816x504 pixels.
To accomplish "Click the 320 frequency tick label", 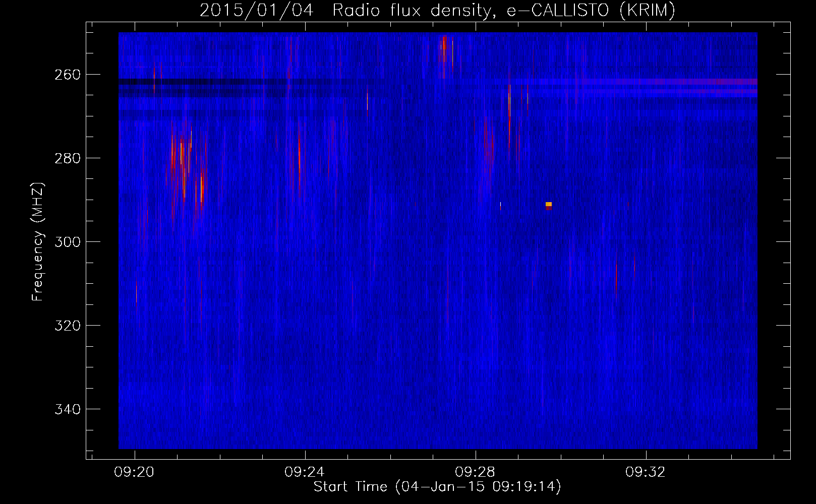I will pos(68,326).
